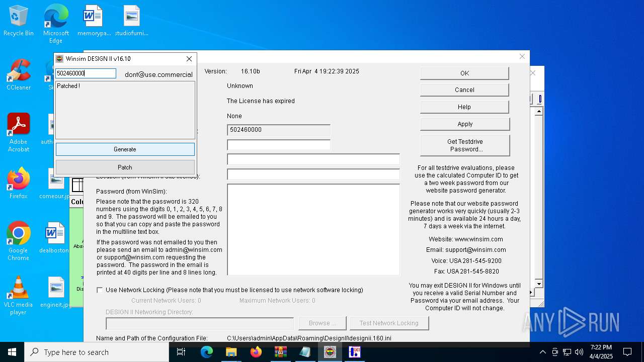
Task: Click the Apply button in the license dialog
Action: click(x=465, y=124)
